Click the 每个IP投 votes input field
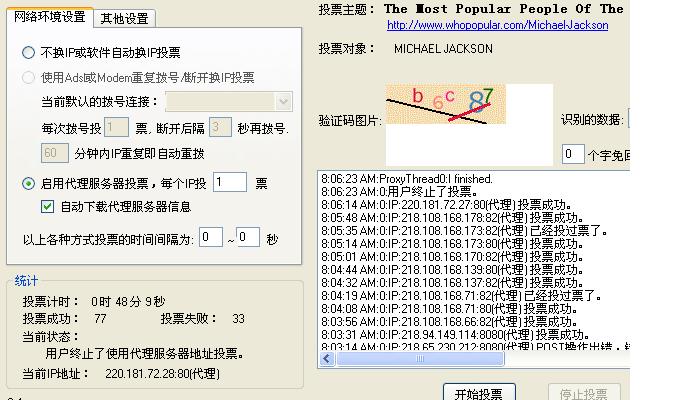The width and height of the screenshot is (683, 400). pyautogui.click(x=229, y=182)
